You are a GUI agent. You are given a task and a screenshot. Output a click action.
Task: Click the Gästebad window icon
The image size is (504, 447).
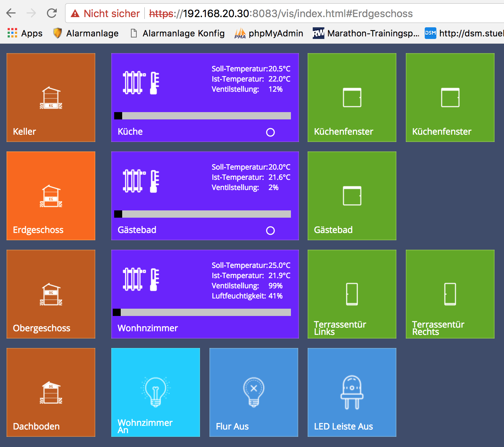[352, 196]
